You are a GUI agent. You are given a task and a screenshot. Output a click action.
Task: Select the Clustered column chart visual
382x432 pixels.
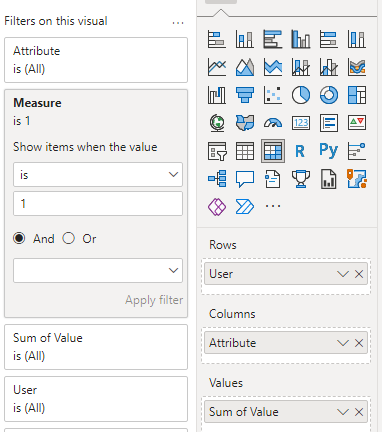tap(301, 39)
